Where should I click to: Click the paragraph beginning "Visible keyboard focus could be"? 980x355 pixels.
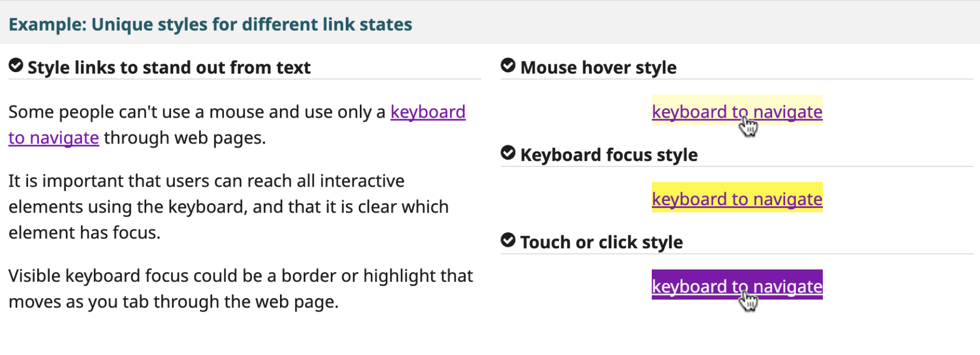[x=241, y=289]
